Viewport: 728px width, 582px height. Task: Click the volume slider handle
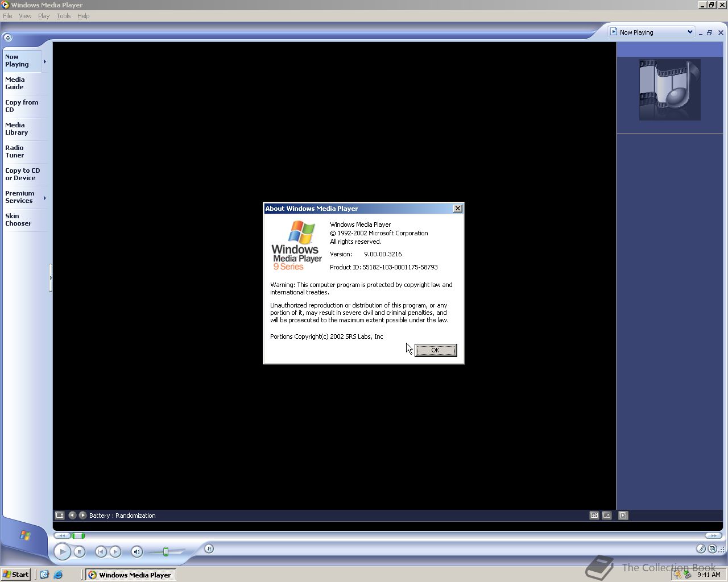[166, 552]
